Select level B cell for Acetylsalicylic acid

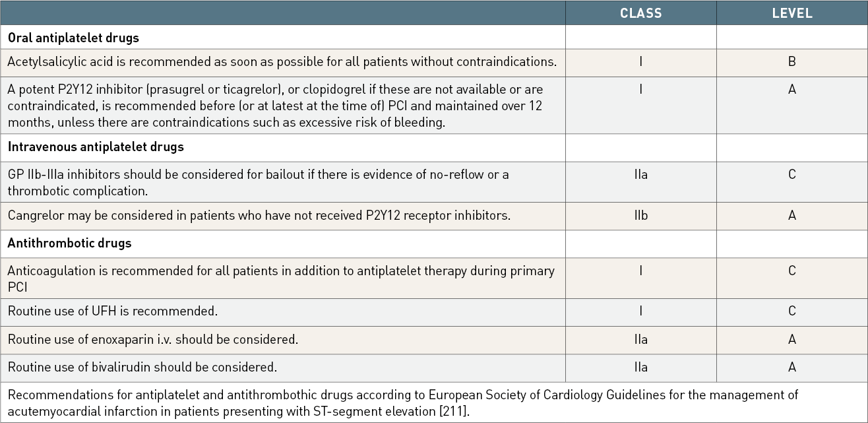791,62
